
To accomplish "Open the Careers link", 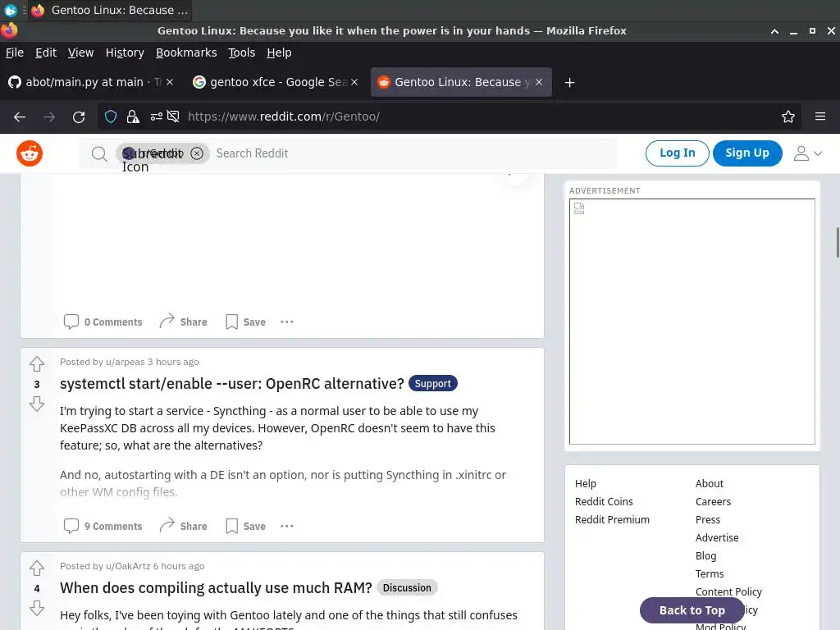I will pos(713,502).
